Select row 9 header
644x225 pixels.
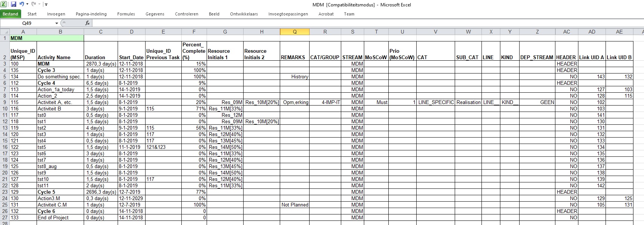pyautogui.click(x=5, y=102)
